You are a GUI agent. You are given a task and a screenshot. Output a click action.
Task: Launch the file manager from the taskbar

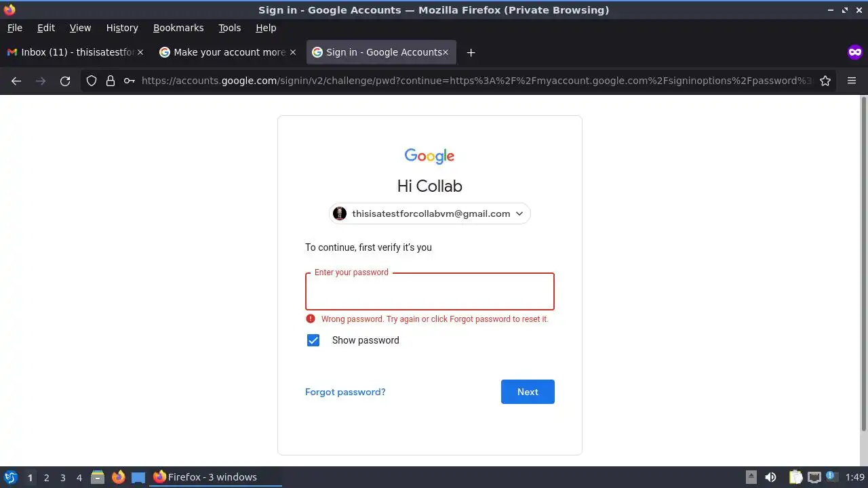[97, 477]
